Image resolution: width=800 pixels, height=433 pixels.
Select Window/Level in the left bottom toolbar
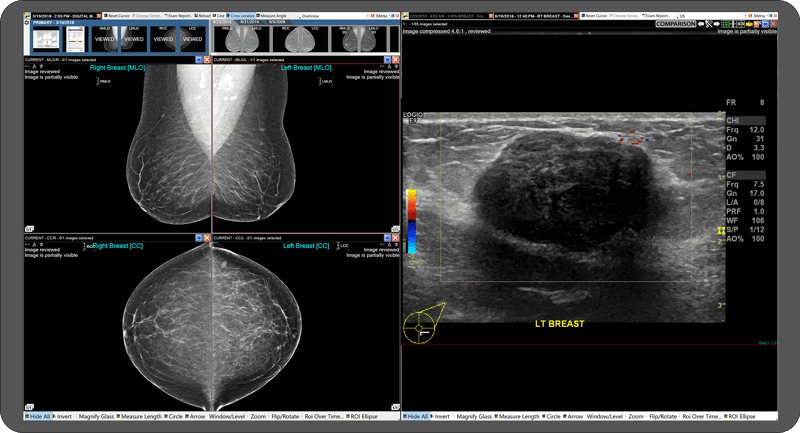pyautogui.click(x=226, y=417)
